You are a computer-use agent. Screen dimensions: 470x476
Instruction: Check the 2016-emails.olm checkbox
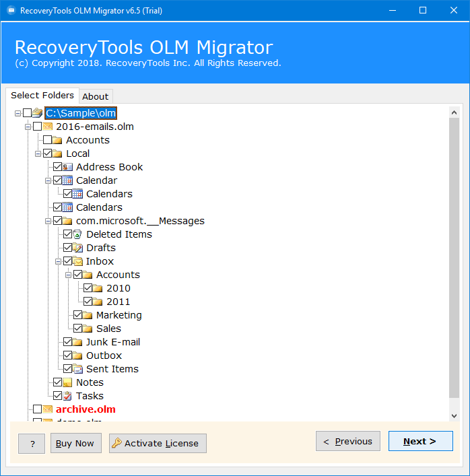click(x=37, y=127)
